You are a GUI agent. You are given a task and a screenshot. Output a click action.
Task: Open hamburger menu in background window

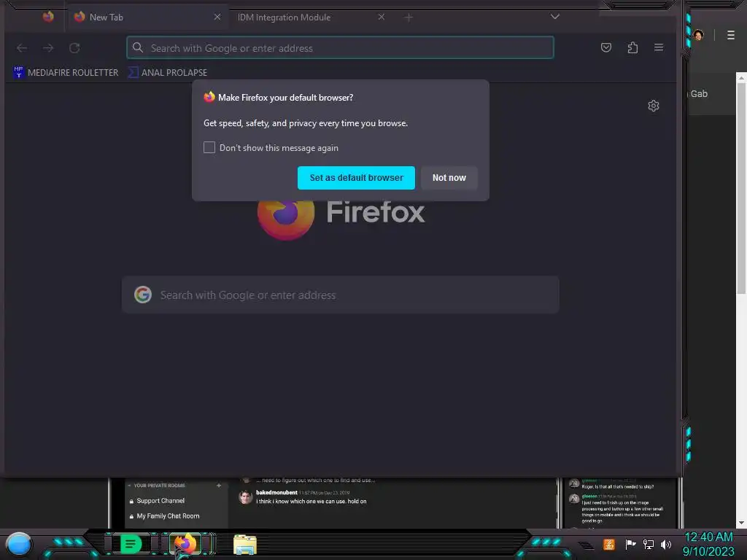[x=731, y=35]
